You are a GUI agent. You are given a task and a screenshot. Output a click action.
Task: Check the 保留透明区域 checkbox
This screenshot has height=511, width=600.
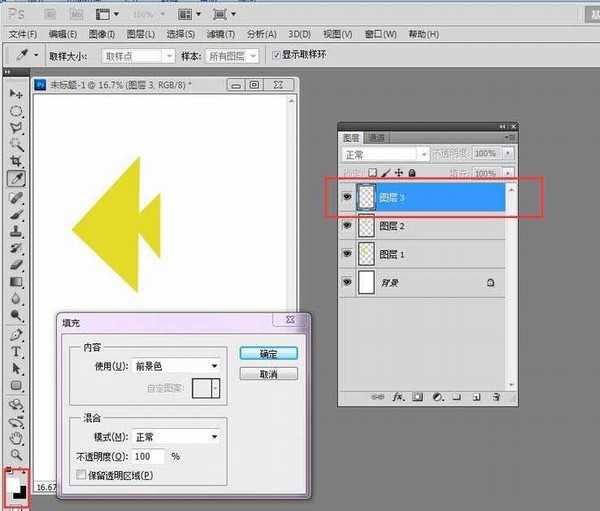click(82, 475)
